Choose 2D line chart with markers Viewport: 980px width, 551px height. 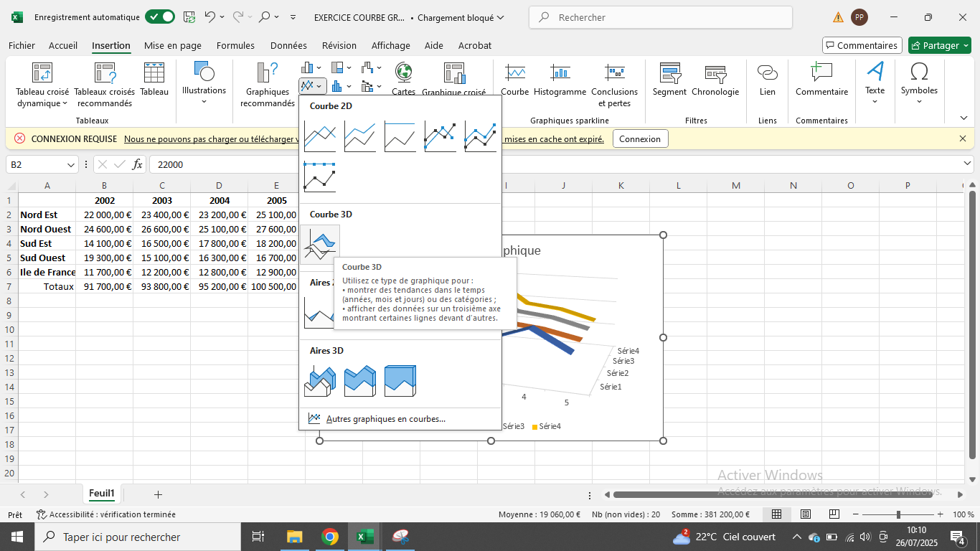tap(440, 136)
